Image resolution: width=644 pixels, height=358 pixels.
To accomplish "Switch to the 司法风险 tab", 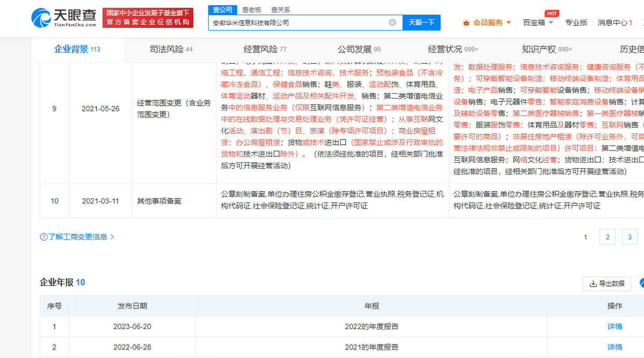I will [x=171, y=49].
